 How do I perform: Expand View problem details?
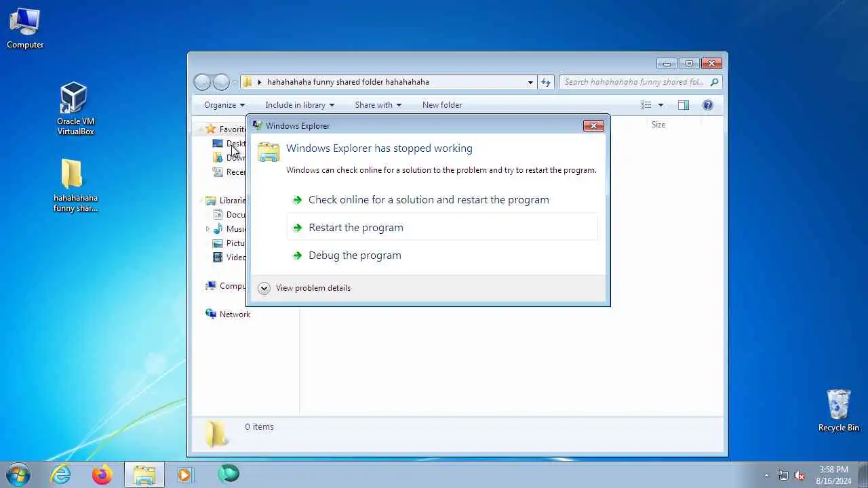click(304, 288)
